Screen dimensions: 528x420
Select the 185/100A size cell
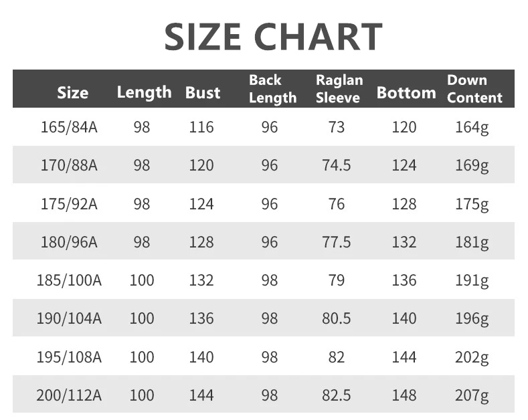coord(69,280)
